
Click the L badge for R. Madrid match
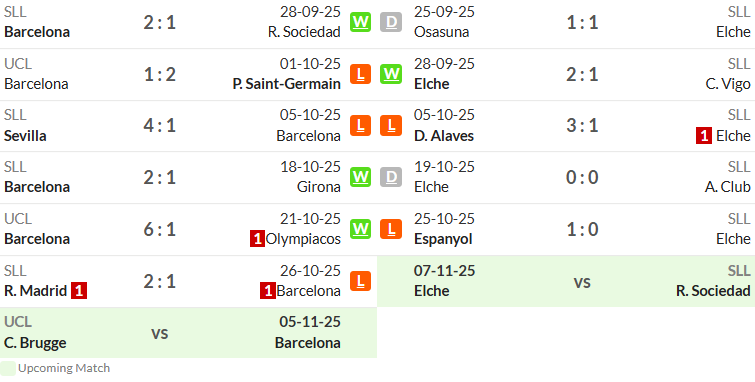point(360,281)
